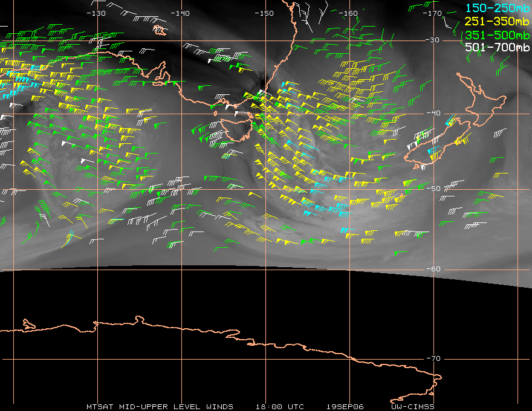The image size is (532, 411).
Task: Click the -70 latitude label
Action: click(433, 358)
